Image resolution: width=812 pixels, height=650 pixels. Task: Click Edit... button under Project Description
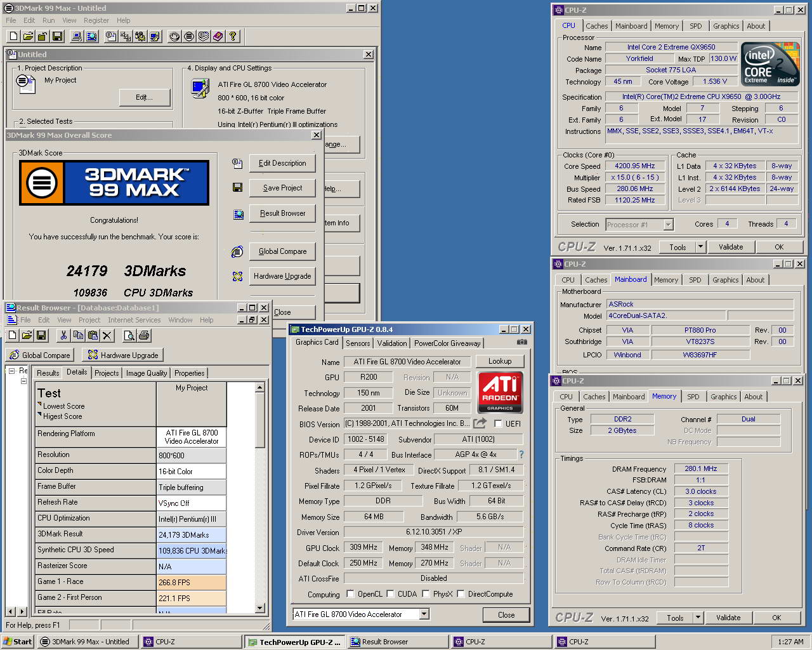[145, 97]
